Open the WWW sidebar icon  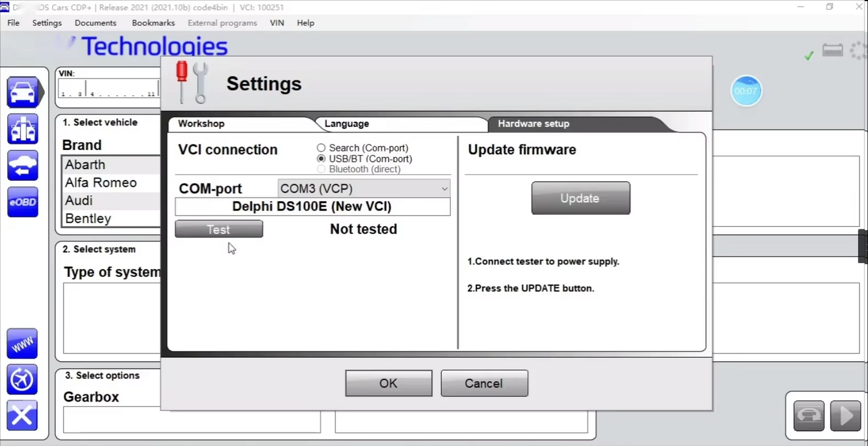22,344
